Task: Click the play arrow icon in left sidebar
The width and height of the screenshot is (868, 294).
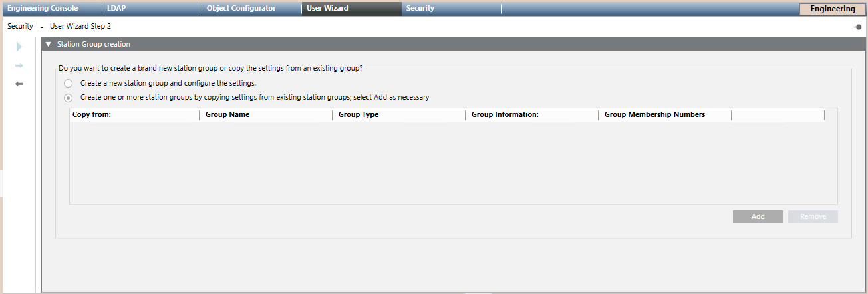Action: point(19,47)
